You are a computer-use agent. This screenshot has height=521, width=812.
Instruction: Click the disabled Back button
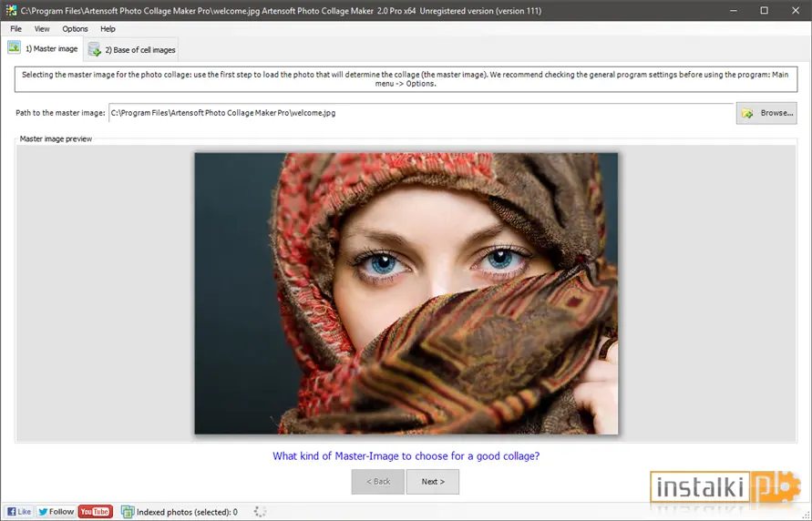tap(378, 482)
